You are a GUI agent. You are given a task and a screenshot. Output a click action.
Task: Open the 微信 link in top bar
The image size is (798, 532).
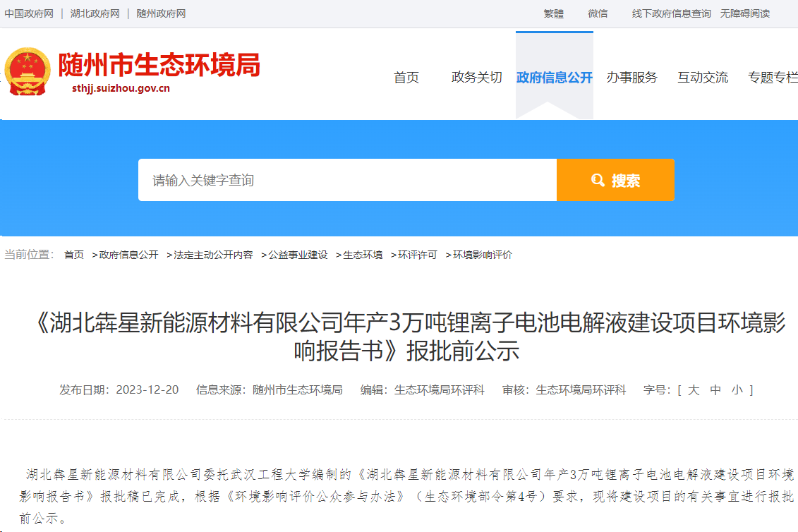[598, 13]
